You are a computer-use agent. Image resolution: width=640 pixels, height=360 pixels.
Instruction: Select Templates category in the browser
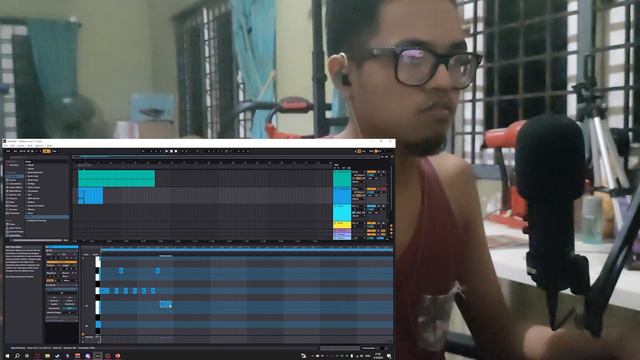pos(14,213)
